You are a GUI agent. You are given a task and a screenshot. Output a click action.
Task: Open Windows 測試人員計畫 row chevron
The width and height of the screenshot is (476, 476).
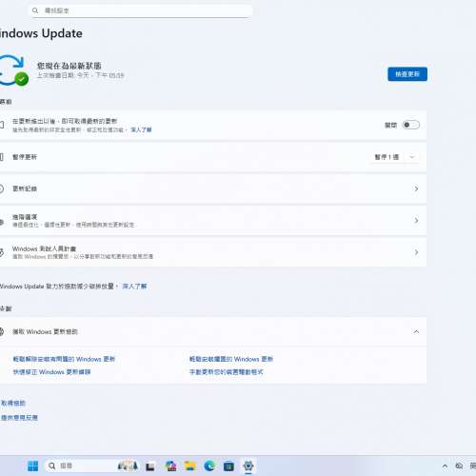[x=416, y=252]
